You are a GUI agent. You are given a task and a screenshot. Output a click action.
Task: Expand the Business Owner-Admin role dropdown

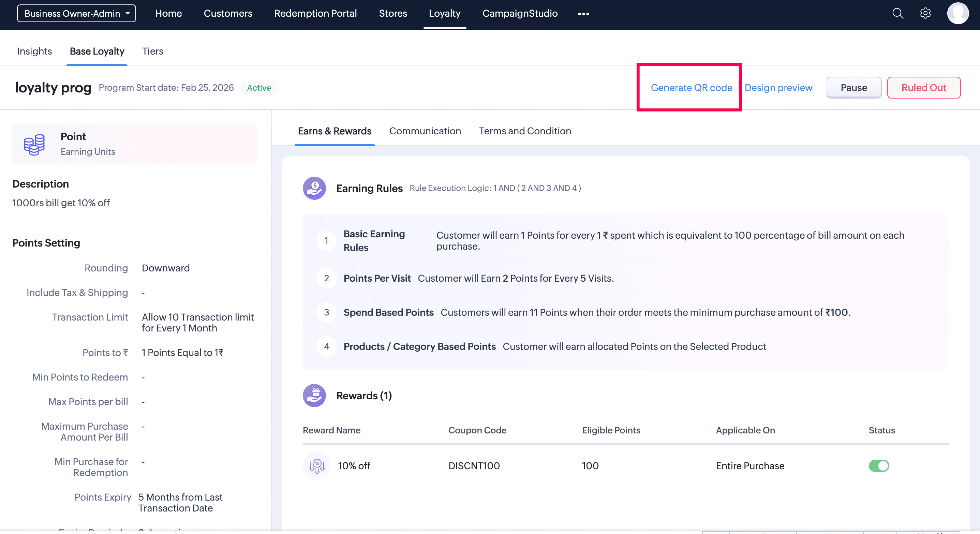76,13
